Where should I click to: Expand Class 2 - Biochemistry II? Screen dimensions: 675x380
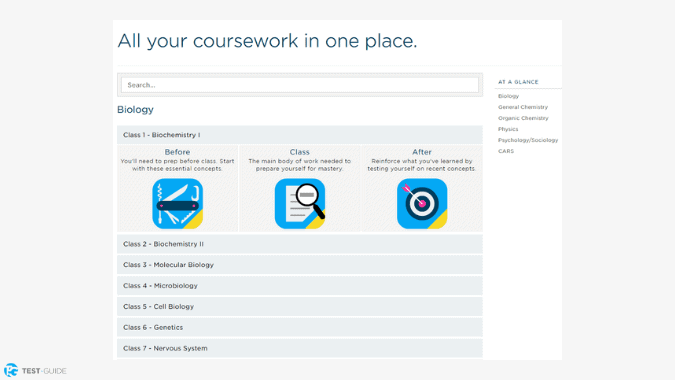pyautogui.click(x=300, y=244)
